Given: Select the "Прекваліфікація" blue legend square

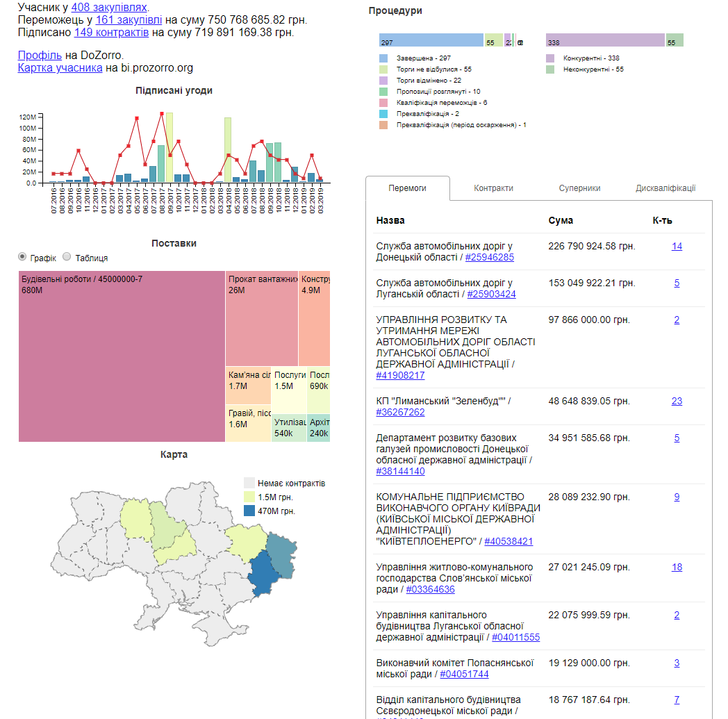Looking at the screenshot, I should click(x=382, y=113).
